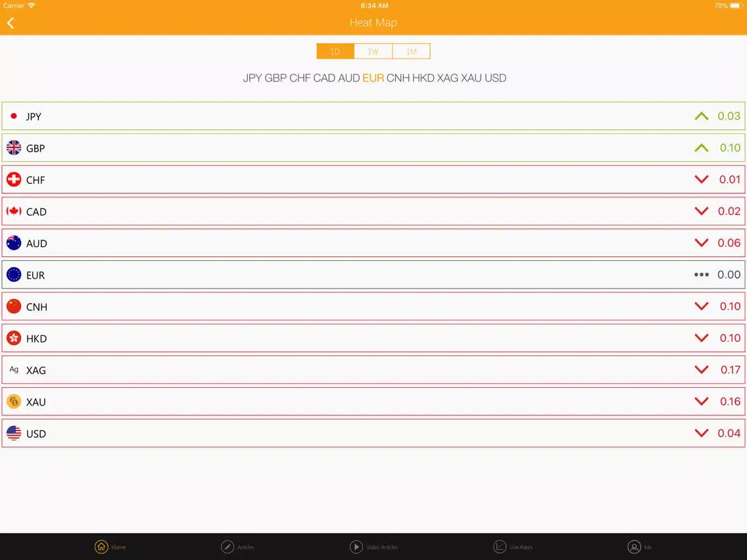Image resolution: width=747 pixels, height=560 pixels.
Task: Open the Articles tab in bottom bar
Action: 237,547
